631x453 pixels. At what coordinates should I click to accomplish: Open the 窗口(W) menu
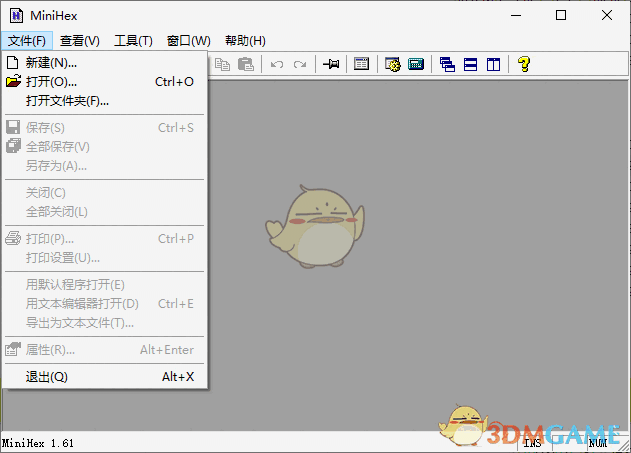188,41
